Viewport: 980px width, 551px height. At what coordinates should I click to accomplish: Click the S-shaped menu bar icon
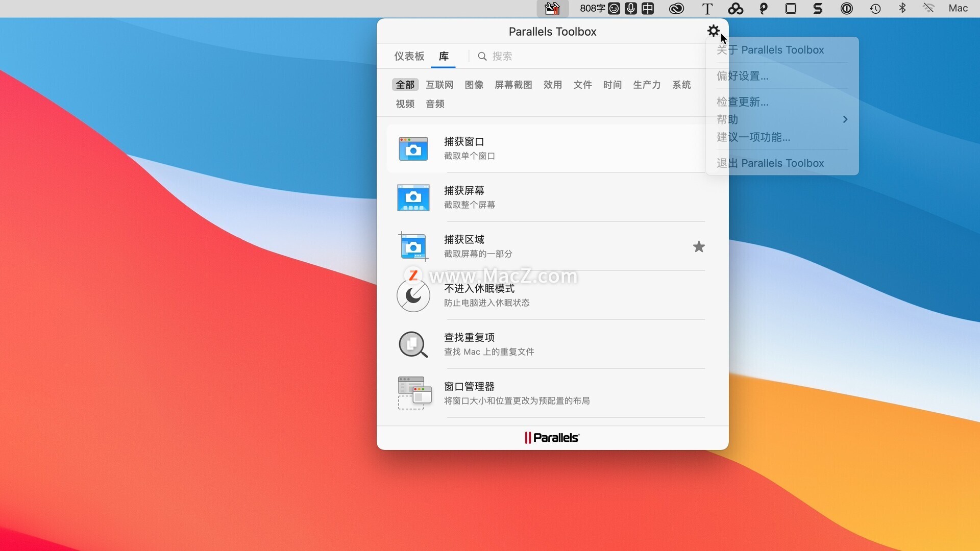tap(818, 8)
